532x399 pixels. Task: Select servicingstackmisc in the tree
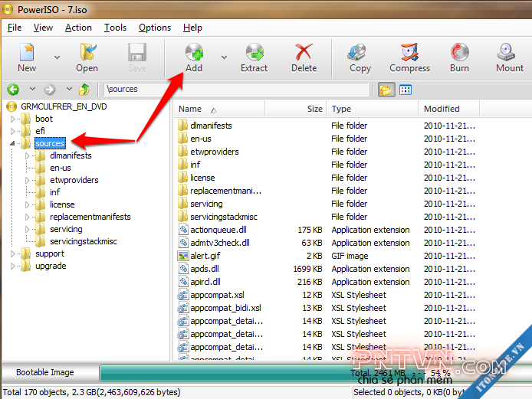coord(84,241)
